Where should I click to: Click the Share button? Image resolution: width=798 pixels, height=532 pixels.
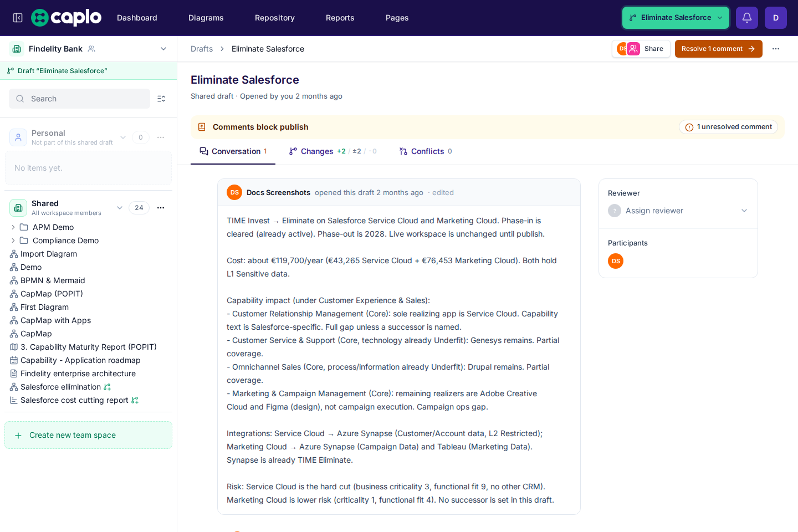641,49
